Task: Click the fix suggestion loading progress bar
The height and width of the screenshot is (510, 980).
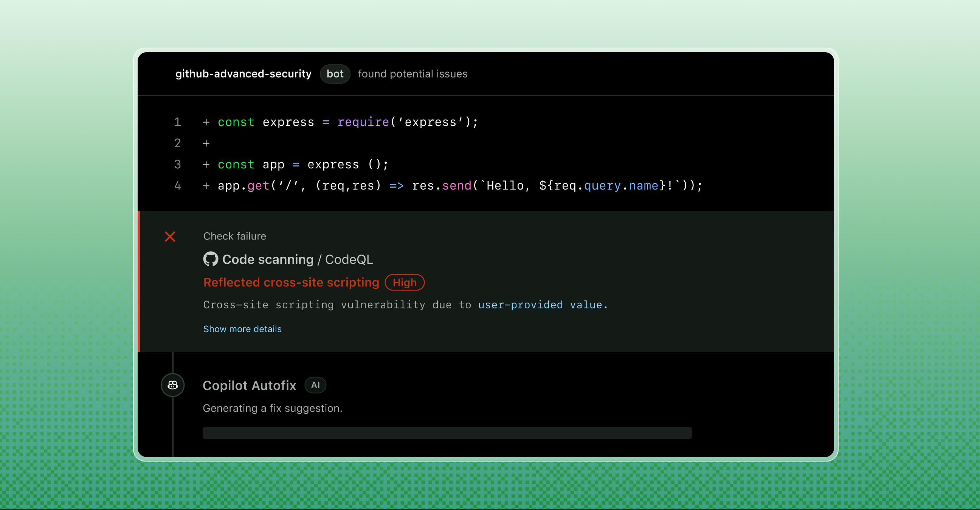Action: tap(447, 433)
